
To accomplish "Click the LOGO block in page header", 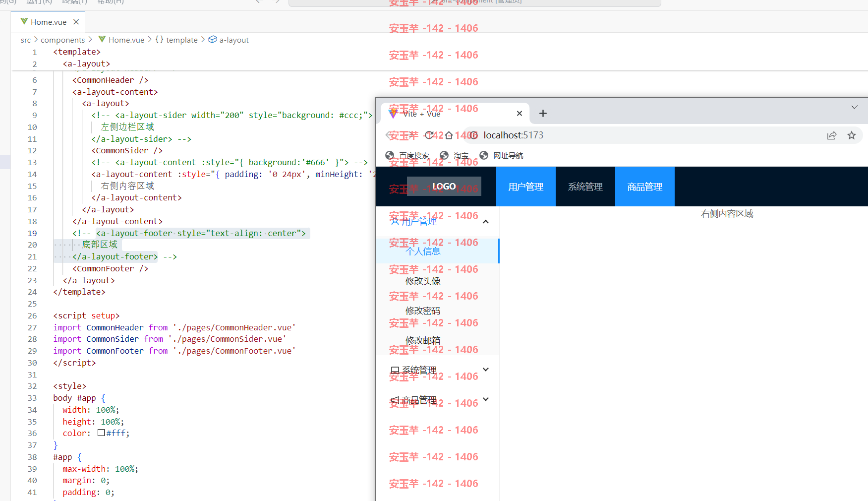I will (x=444, y=187).
